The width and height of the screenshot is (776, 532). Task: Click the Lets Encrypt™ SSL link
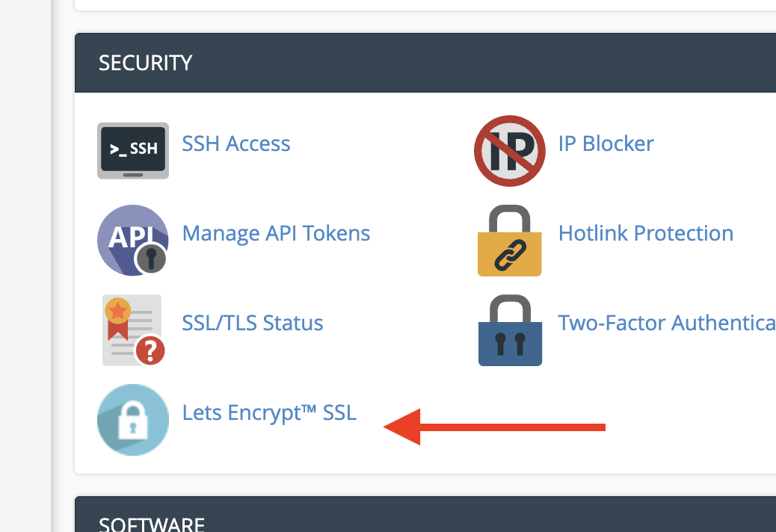[x=269, y=413]
